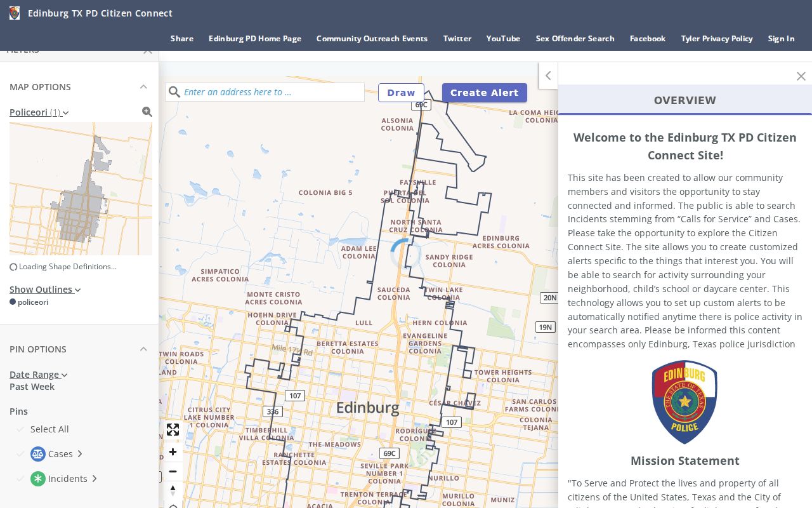Click Sign In
812x508 pixels.
point(782,39)
